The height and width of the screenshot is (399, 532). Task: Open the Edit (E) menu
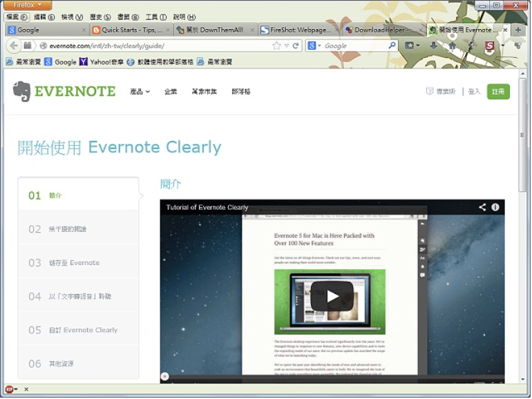coord(44,17)
